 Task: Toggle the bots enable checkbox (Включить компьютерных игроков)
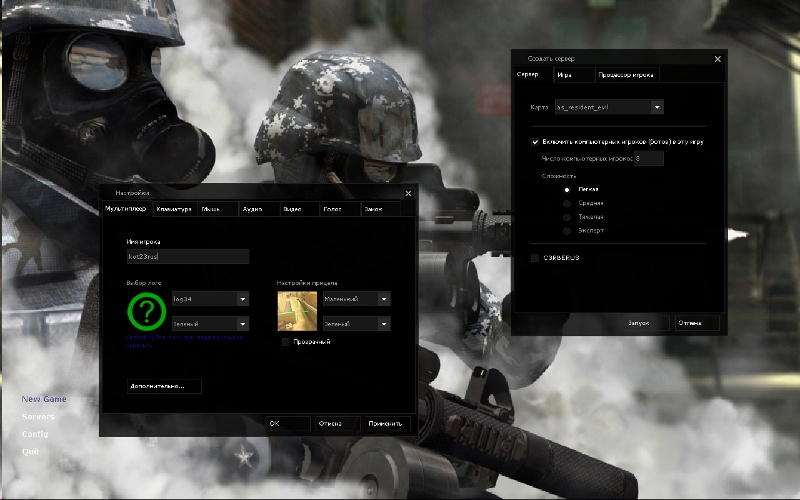tap(535, 142)
